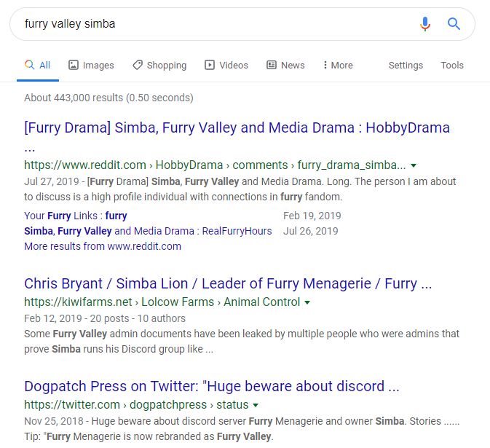Select the All results tab

tap(38, 65)
